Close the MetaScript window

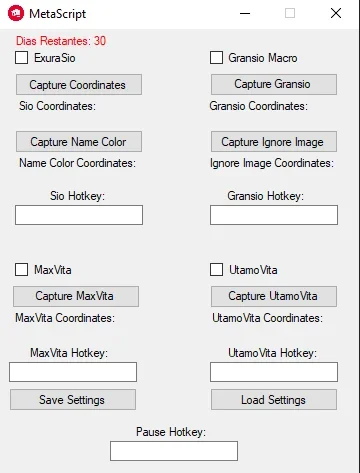click(336, 13)
